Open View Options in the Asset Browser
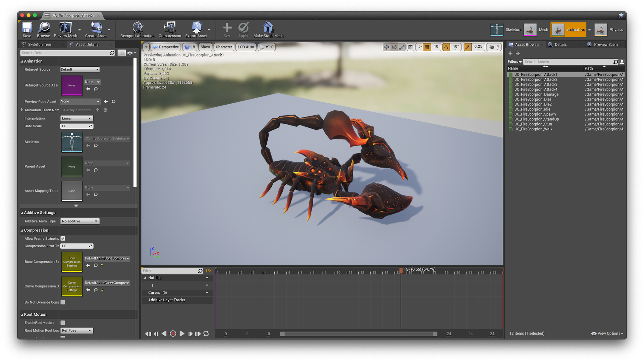644x362 pixels. (607, 333)
